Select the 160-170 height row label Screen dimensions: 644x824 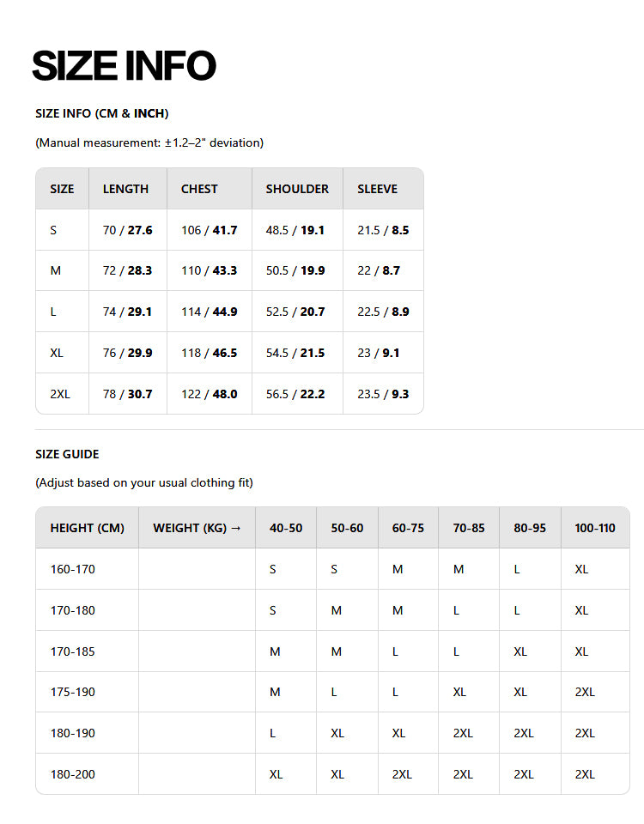pos(72,569)
